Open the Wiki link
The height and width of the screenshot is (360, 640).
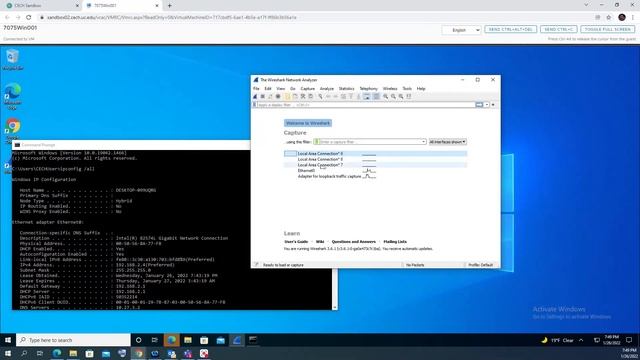[320, 242]
